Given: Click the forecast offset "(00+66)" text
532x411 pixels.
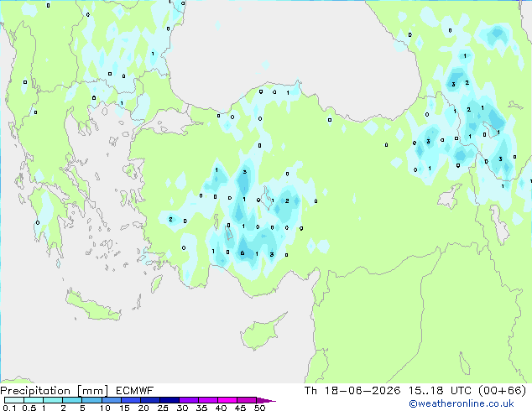Looking at the screenshot, I should (502, 391).
